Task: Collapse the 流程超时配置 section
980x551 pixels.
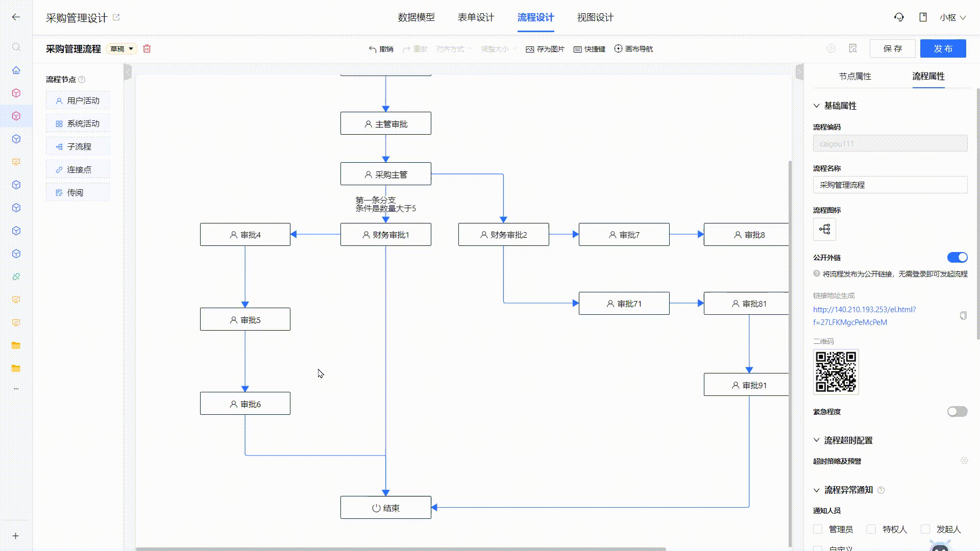Action: point(816,440)
